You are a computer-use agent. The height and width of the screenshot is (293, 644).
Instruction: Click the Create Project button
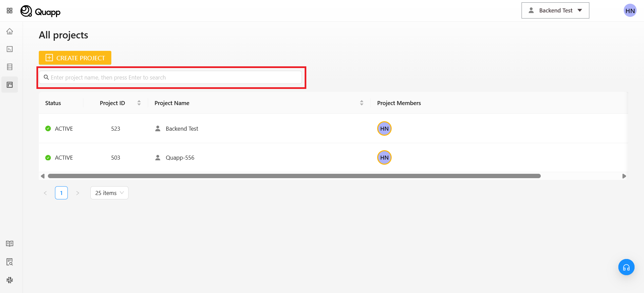click(75, 58)
